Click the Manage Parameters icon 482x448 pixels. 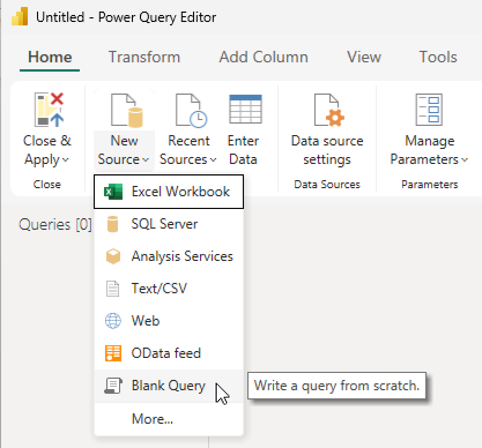429,110
